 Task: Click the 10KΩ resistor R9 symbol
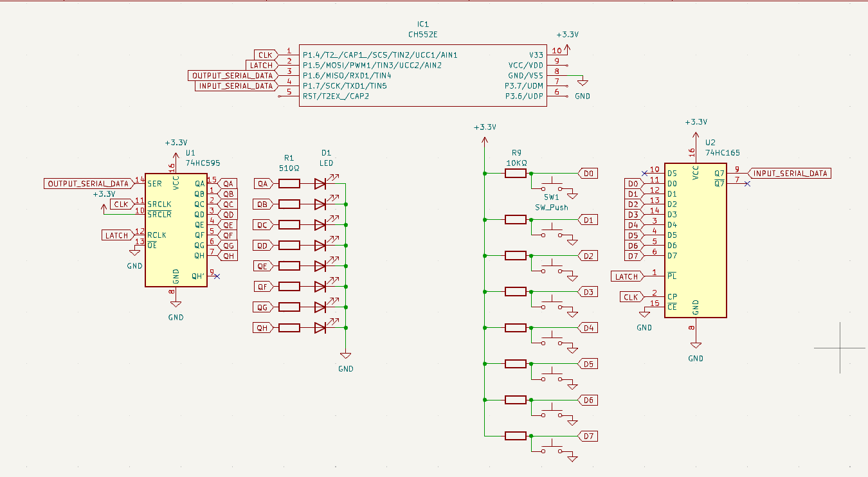click(515, 173)
